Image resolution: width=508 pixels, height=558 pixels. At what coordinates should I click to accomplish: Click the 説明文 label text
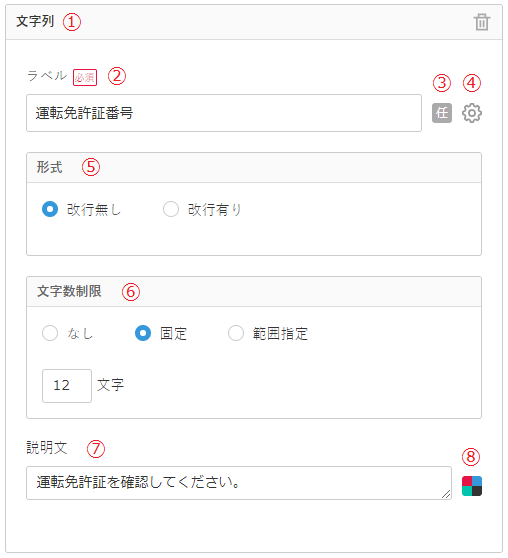tap(47, 448)
